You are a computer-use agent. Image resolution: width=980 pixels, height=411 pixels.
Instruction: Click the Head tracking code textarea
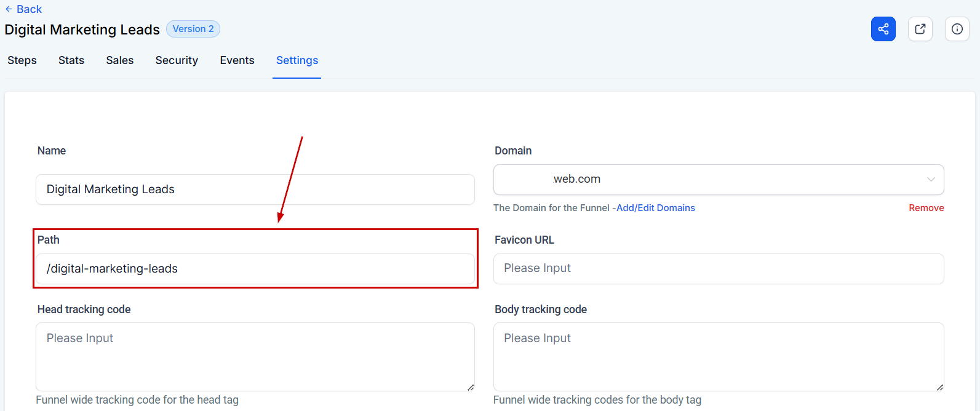click(x=255, y=357)
